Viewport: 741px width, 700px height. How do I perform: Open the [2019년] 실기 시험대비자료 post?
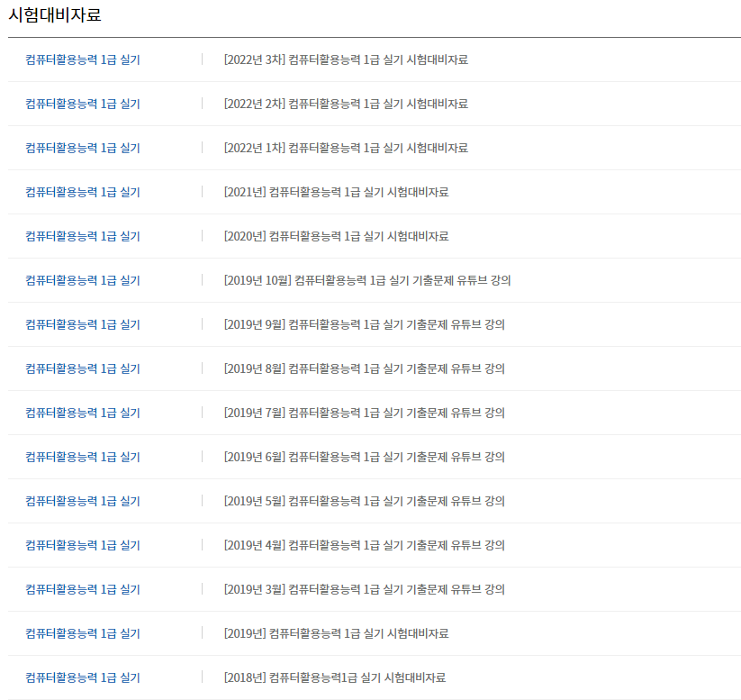point(336,634)
